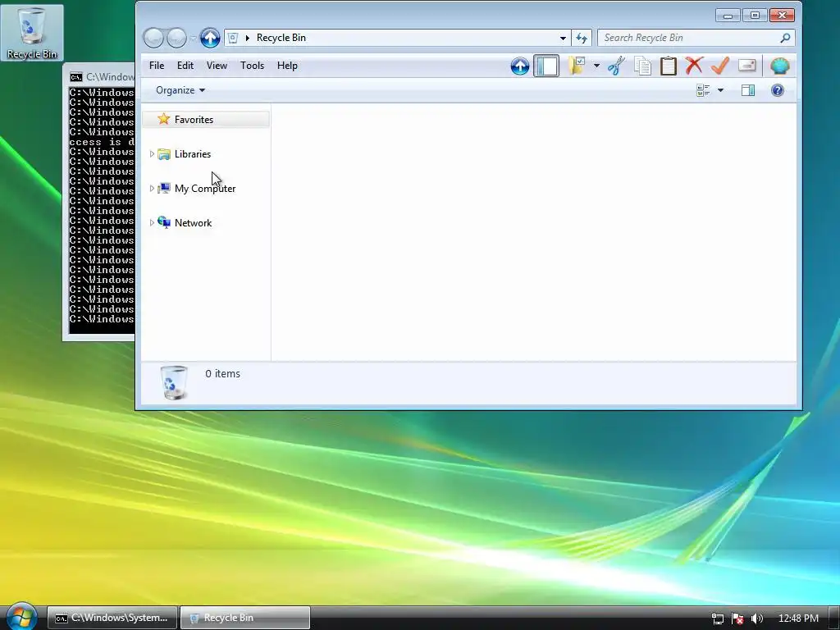Click the Recycle Bin desktop icon
The image size is (840, 630).
pos(32,33)
